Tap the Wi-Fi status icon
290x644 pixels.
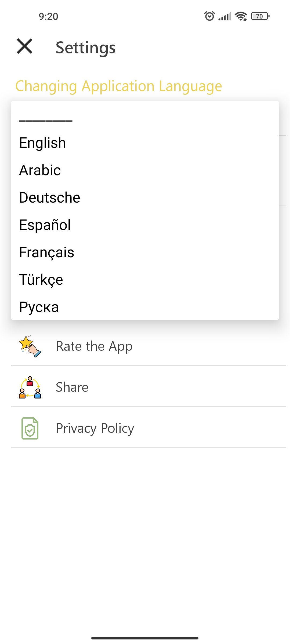point(241,16)
